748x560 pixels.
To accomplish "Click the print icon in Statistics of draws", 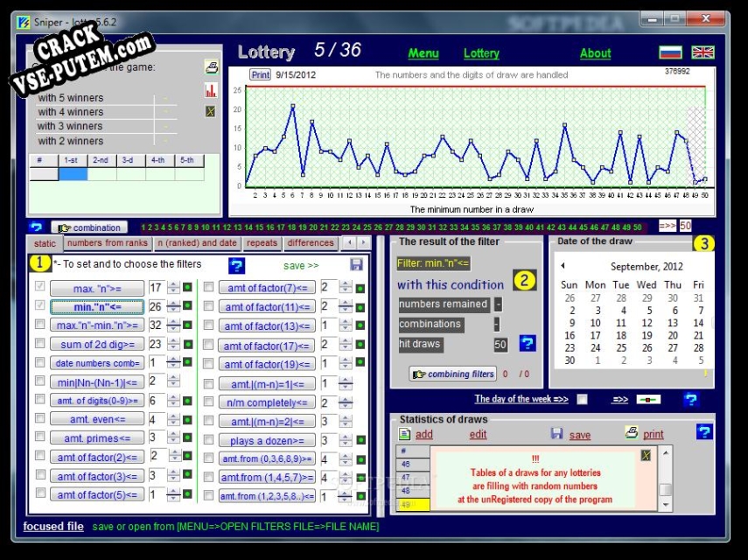I will click(x=632, y=432).
